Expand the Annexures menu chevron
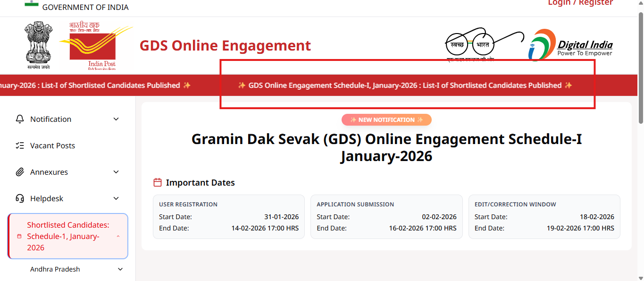Image resolution: width=644 pixels, height=281 pixels. coord(116,172)
